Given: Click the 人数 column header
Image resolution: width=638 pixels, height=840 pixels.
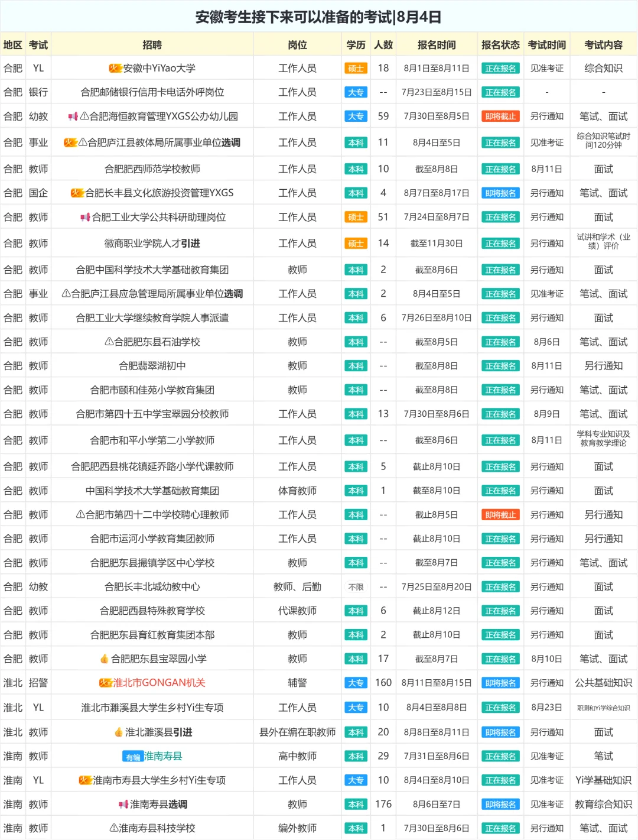Looking at the screenshot, I should (x=383, y=45).
